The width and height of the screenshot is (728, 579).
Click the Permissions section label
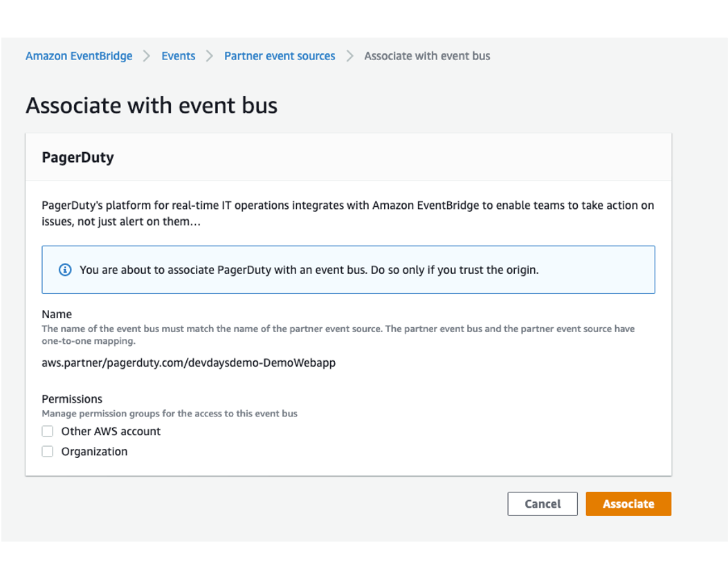72,399
